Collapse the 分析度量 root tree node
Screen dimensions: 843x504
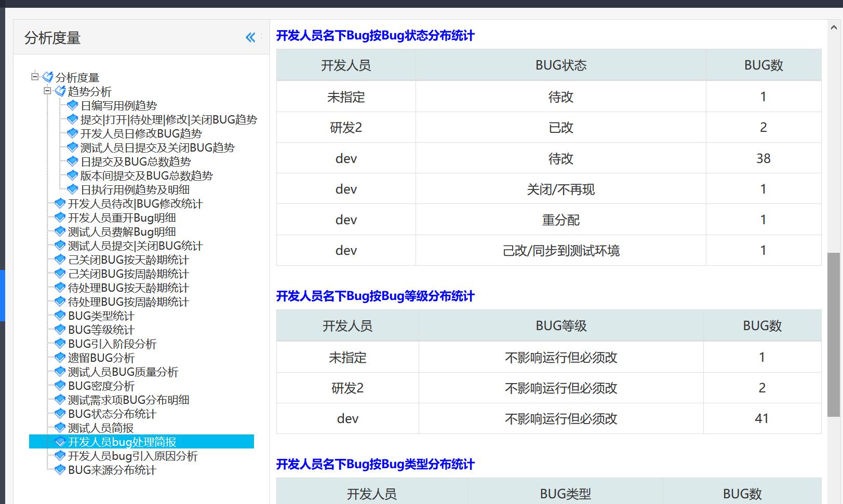click(34, 77)
